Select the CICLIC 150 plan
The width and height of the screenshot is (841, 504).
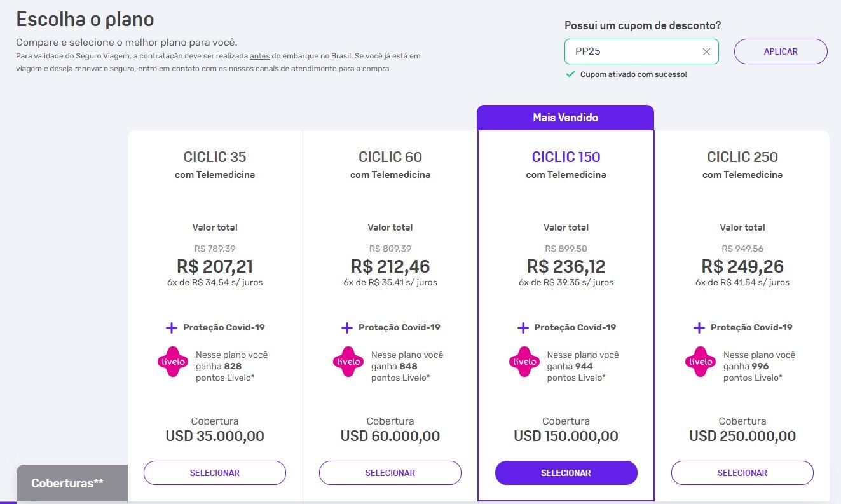pos(566,473)
